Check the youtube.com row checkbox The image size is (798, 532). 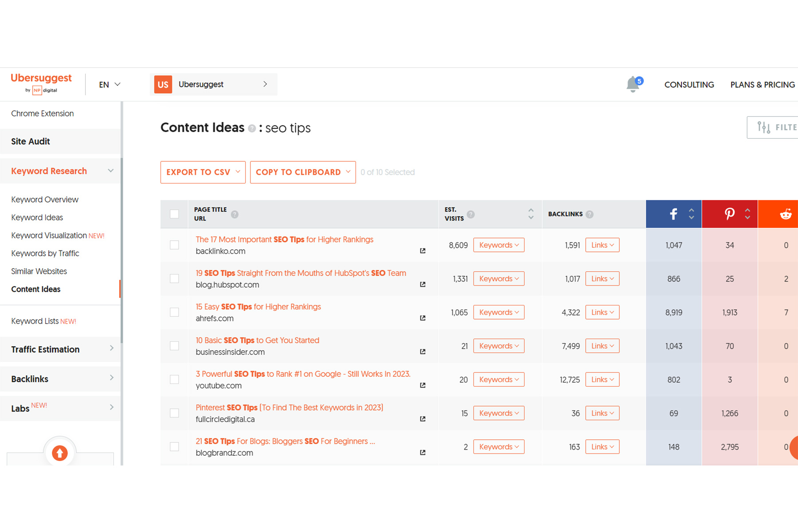pyautogui.click(x=174, y=379)
